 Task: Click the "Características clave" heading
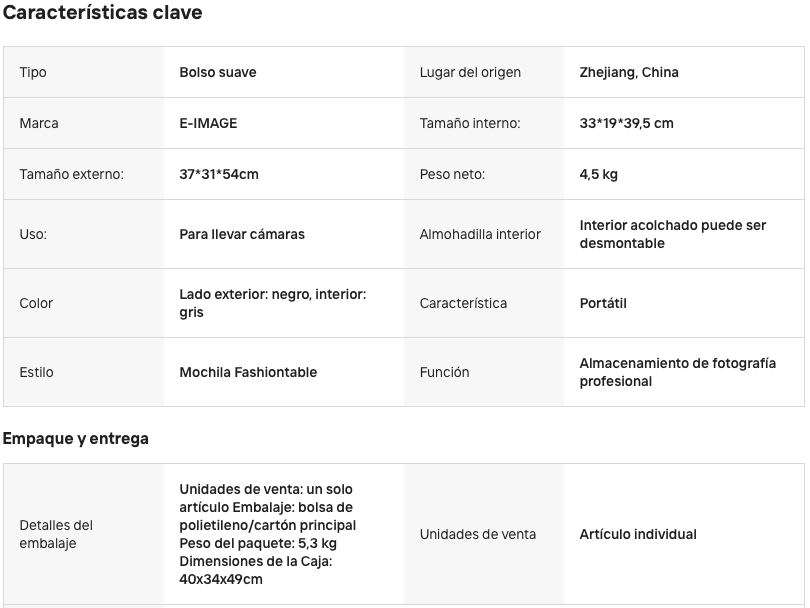tap(102, 13)
